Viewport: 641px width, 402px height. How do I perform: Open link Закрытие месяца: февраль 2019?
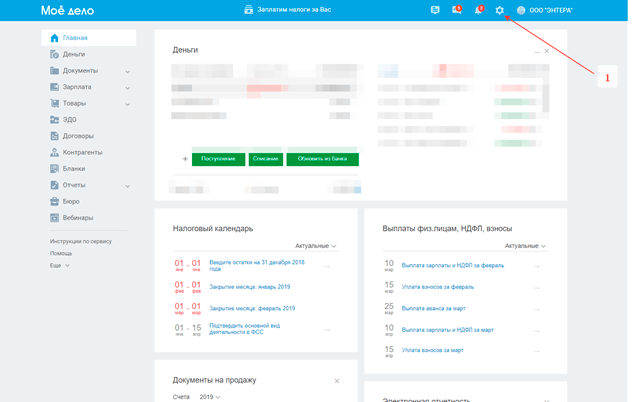tap(252, 309)
